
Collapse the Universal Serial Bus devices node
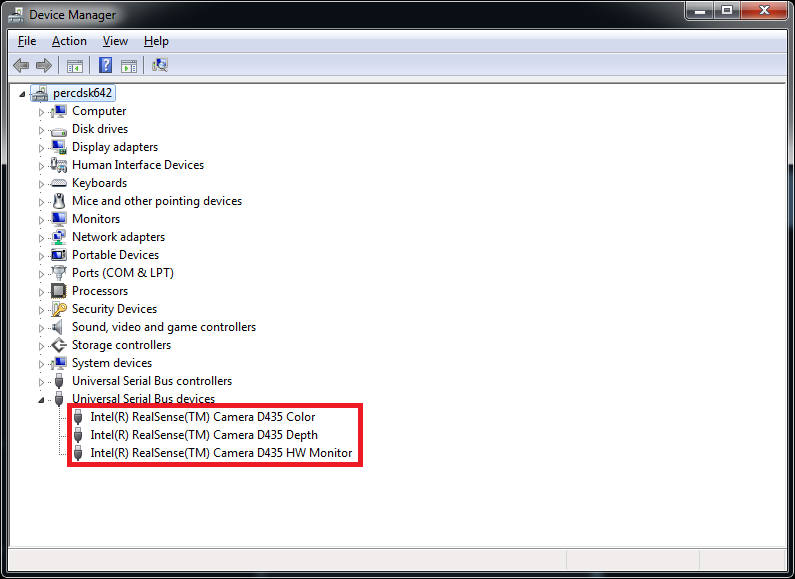(42, 400)
